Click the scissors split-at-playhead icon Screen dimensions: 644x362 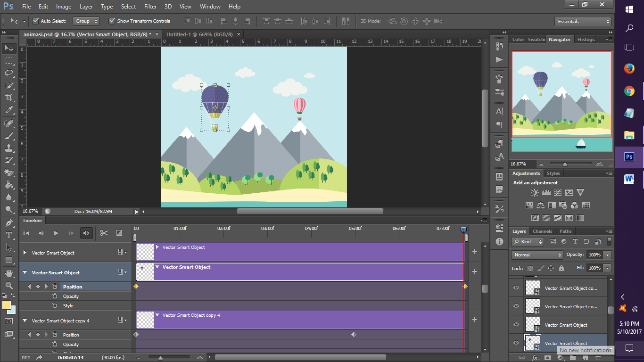click(x=104, y=233)
